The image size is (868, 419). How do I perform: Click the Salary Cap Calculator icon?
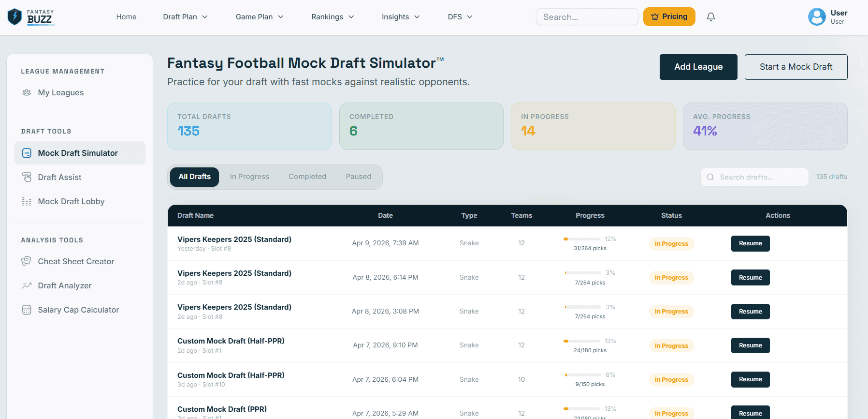(x=27, y=310)
